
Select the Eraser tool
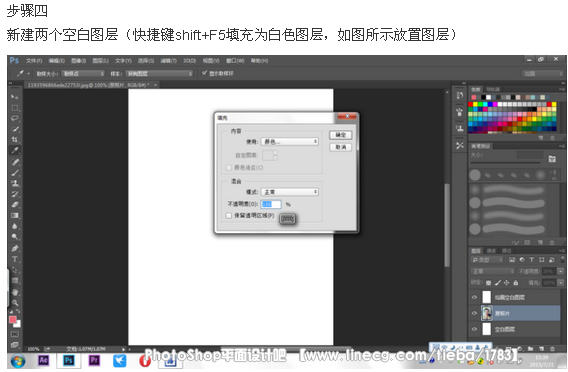tap(14, 205)
